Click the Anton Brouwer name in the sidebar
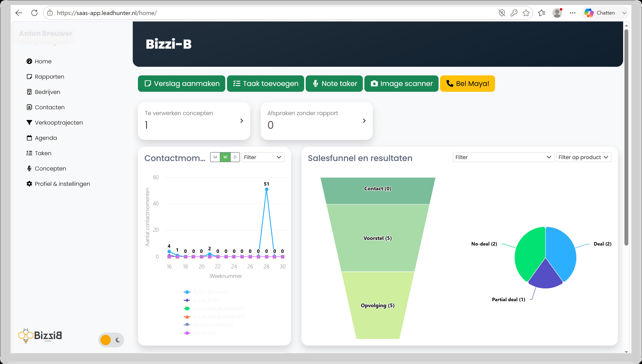Image resolution: width=642 pixels, height=364 pixels. point(46,34)
